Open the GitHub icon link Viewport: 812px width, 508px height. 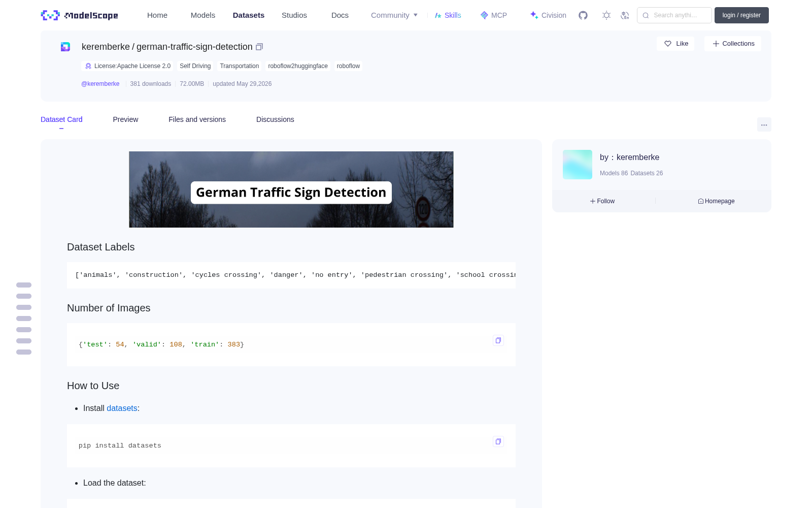click(583, 15)
